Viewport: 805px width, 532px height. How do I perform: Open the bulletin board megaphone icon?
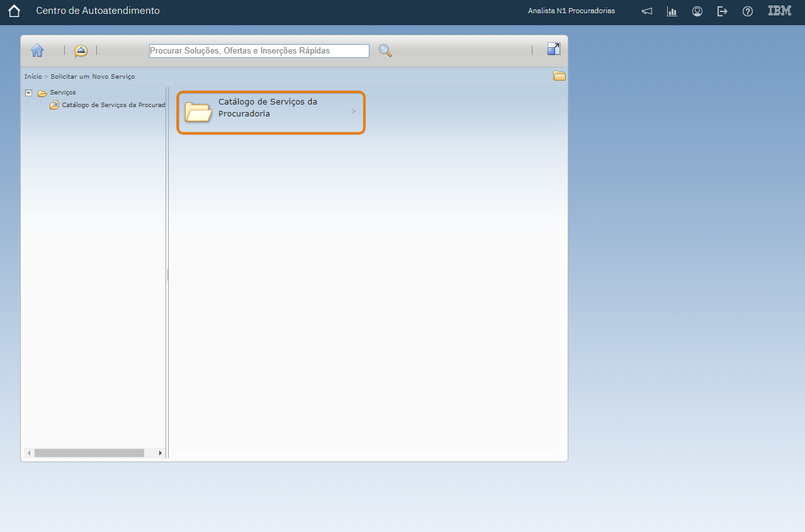click(x=647, y=11)
